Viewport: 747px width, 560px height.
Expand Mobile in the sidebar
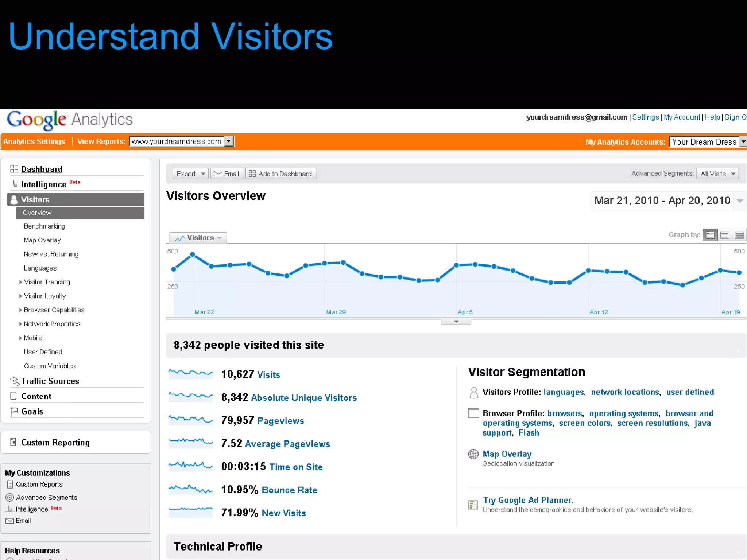(x=20, y=338)
